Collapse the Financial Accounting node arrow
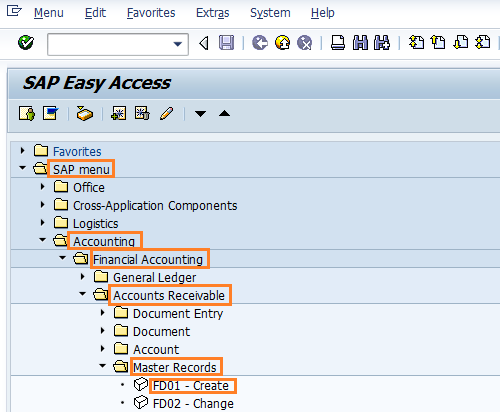 pos(62,258)
